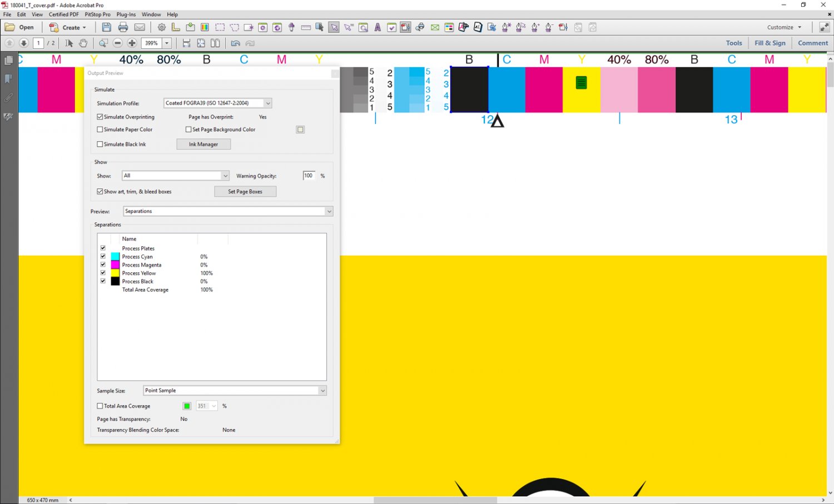The image size is (834, 504).
Task: Expand the Sample Size dropdown
Action: point(235,391)
